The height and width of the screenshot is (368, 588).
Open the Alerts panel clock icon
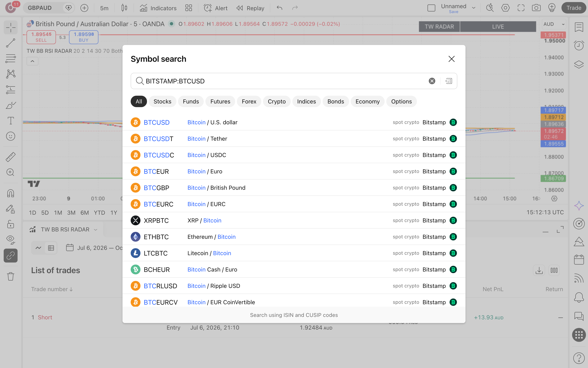(579, 45)
